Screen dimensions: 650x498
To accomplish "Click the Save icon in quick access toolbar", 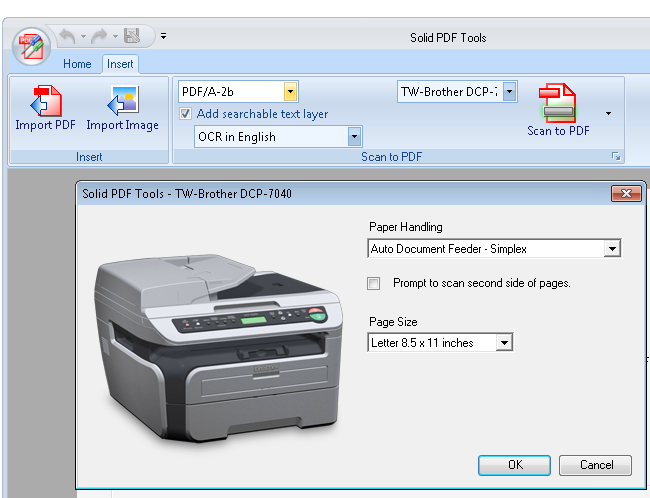I will [x=132, y=36].
